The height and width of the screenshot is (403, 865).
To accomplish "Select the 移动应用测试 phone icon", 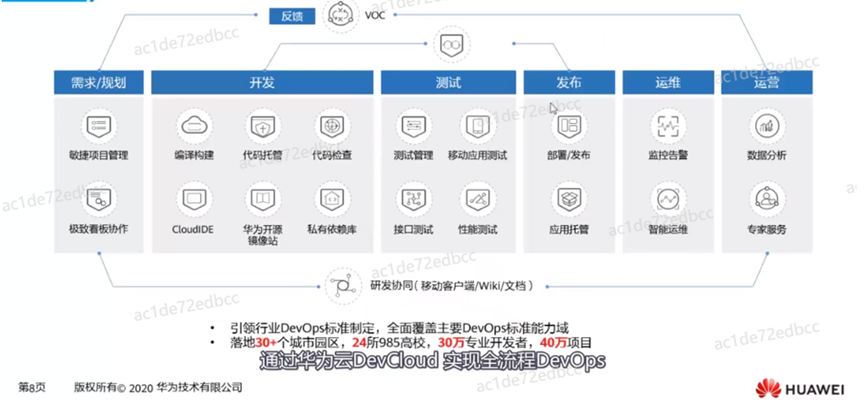I will 477,126.
